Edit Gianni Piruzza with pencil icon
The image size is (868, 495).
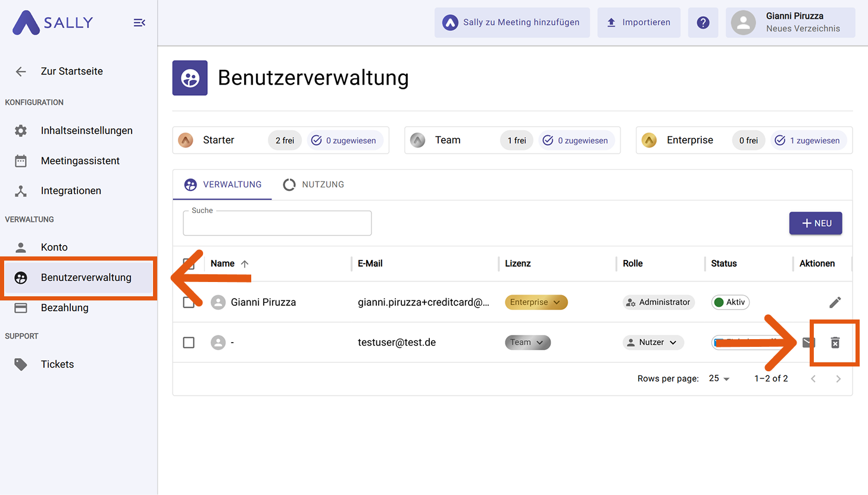pyautogui.click(x=835, y=302)
